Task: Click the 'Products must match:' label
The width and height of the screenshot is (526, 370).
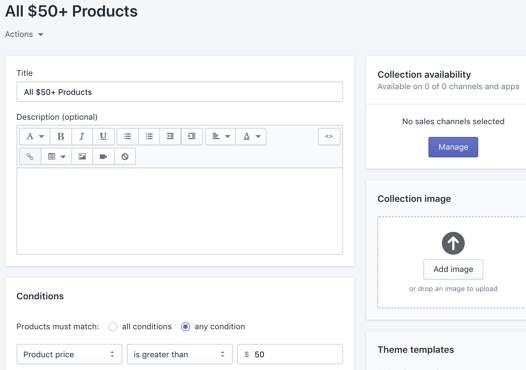Action: point(58,327)
